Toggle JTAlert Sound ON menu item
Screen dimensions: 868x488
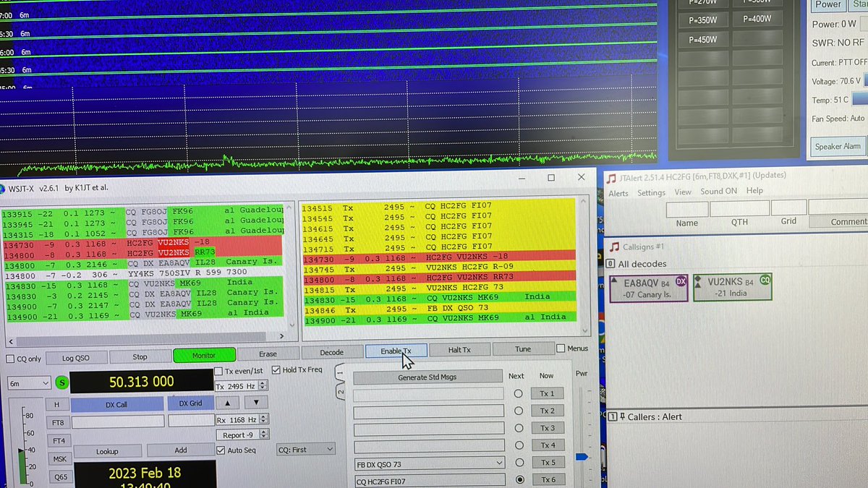tap(718, 192)
